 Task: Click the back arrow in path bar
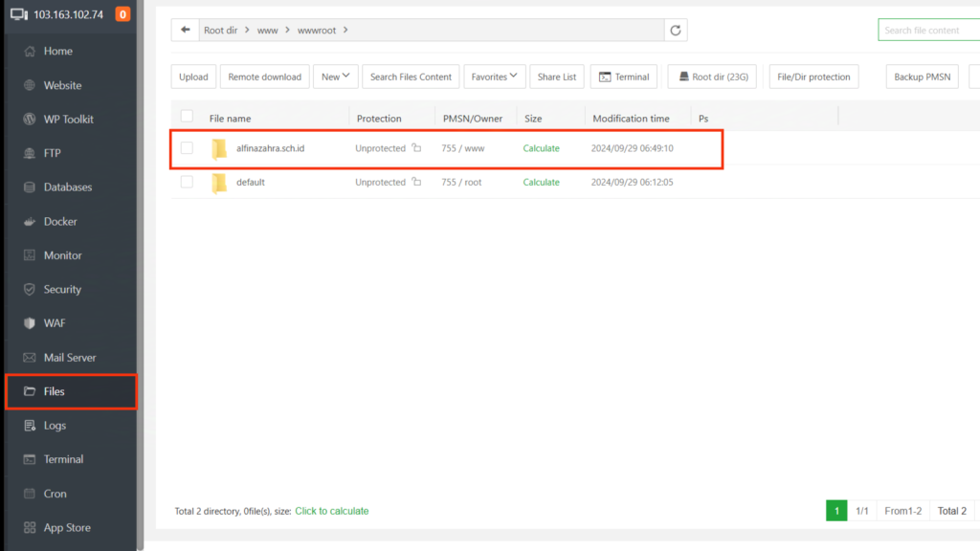click(185, 31)
